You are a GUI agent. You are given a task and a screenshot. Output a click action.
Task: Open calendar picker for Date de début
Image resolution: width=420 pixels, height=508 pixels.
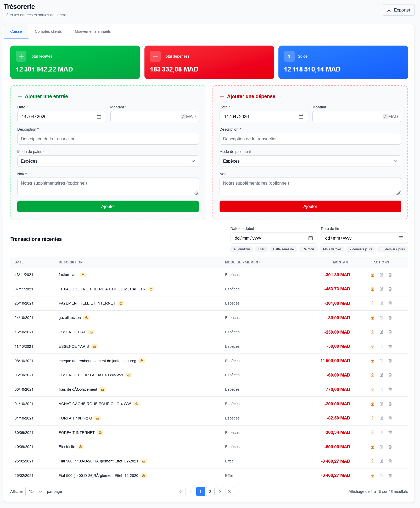tap(310, 238)
